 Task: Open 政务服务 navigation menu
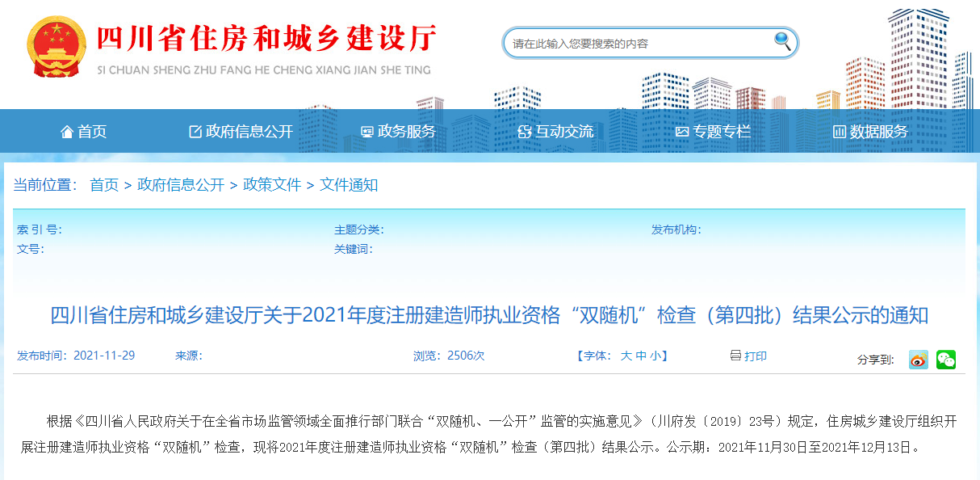coord(398,132)
